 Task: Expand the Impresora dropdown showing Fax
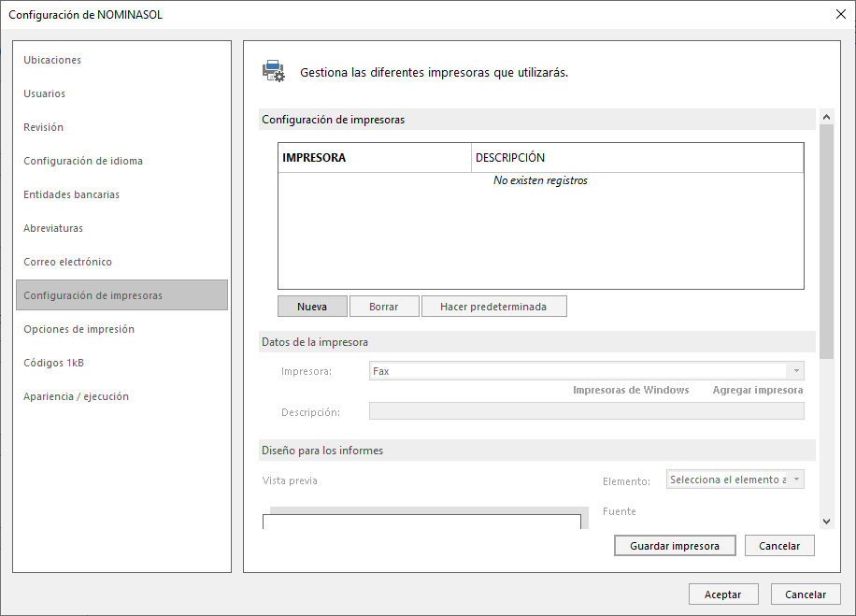(x=796, y=371)
